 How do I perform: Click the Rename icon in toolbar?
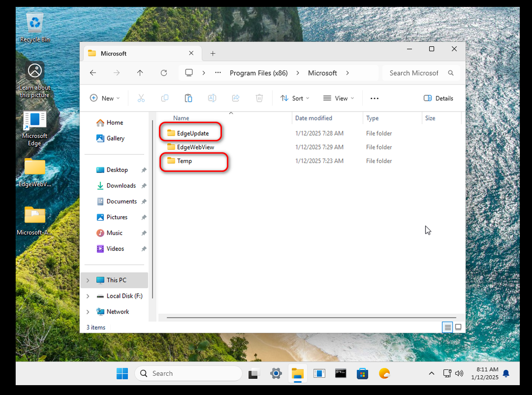pyautogui.click(x=212, y=98)
